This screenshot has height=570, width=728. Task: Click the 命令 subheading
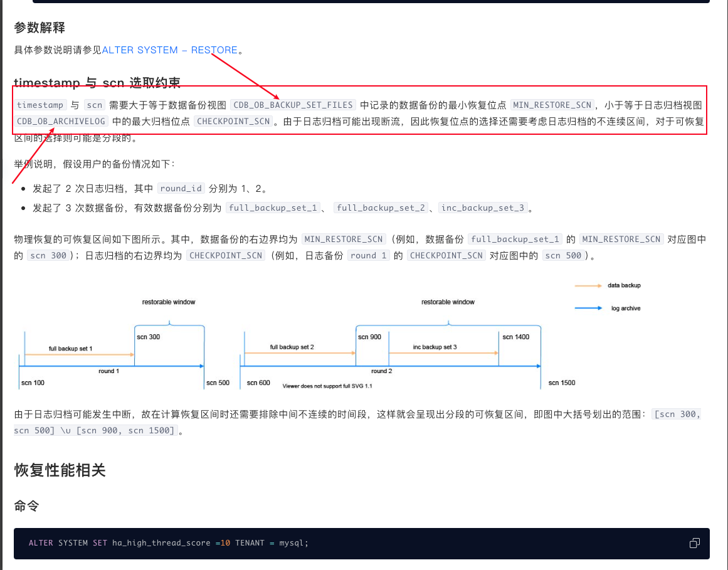pyautogui.click(x=26, y=506)
